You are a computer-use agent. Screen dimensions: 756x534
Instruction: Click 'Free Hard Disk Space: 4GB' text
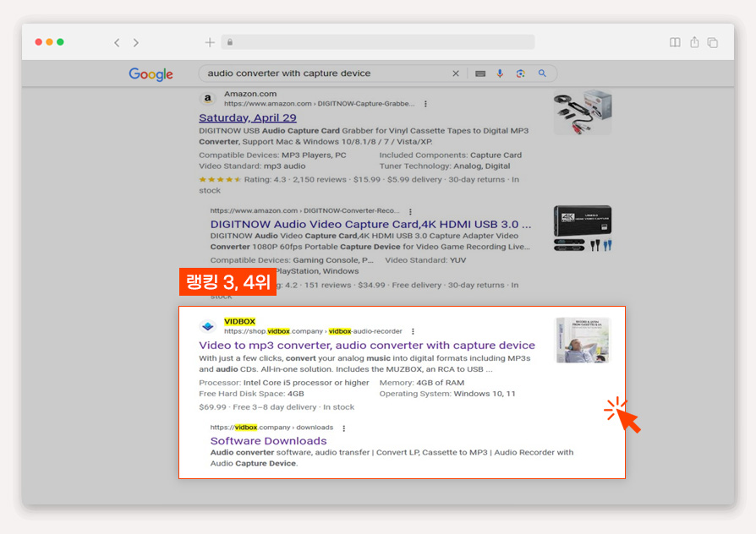[x=252, y=394]
